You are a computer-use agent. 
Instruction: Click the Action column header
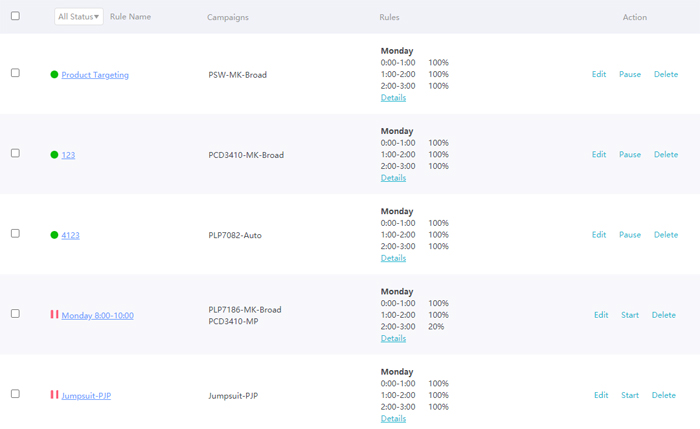click(x=635, y=17)
